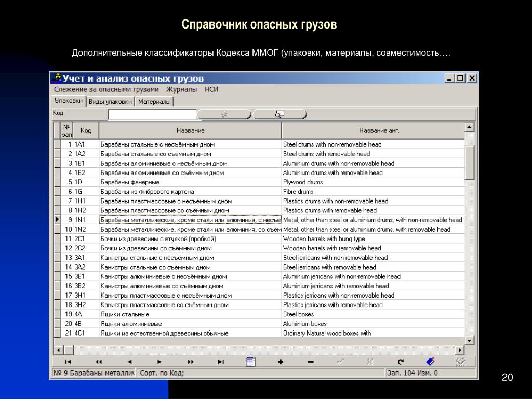Go to last record navigator button

[221, 362]
